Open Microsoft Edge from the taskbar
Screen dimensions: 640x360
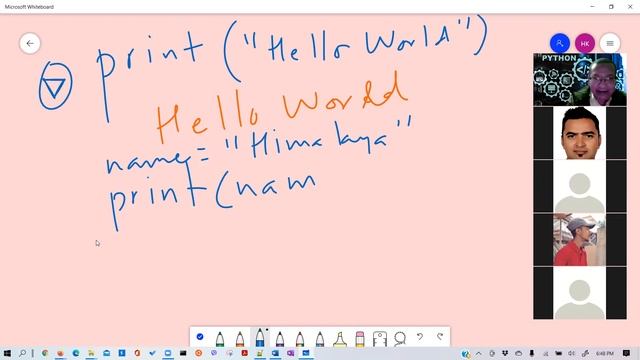click(76, 353)
